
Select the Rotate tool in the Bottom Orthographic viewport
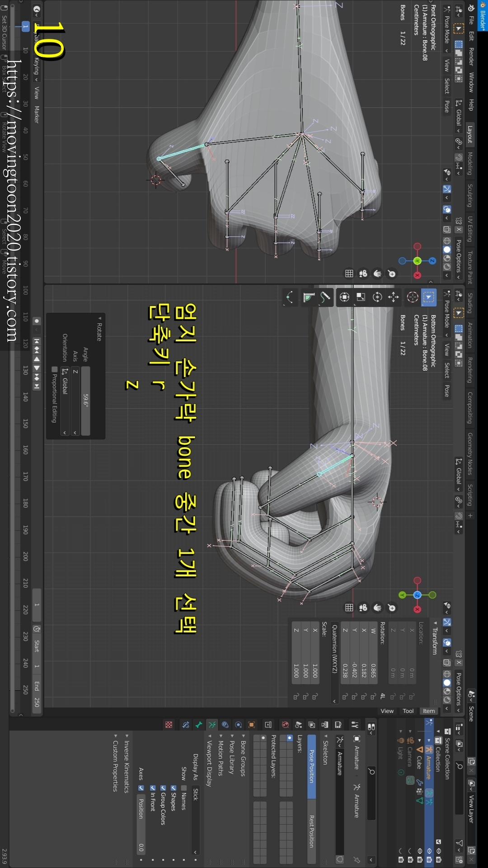(x=377, y=297)
